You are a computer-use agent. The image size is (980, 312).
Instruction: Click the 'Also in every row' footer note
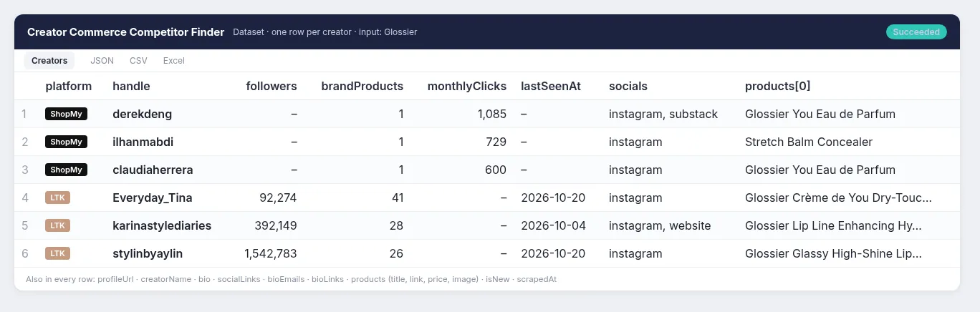(291, 279)
